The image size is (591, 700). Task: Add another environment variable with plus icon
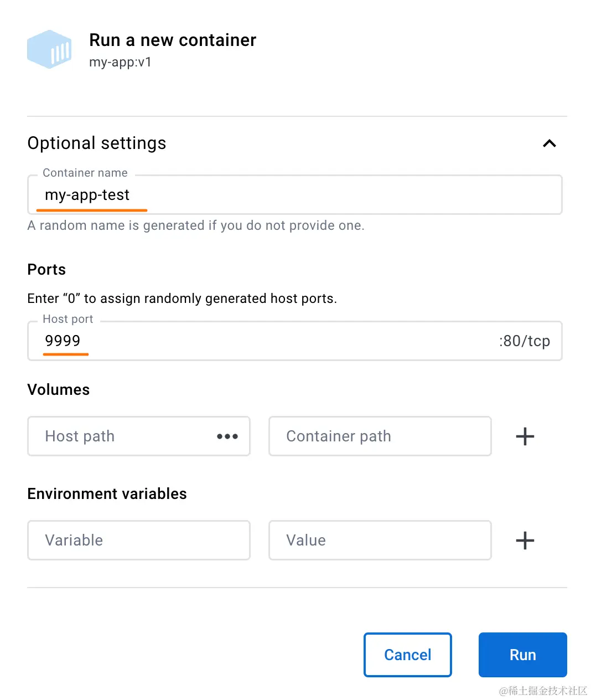tap(525, 541)
